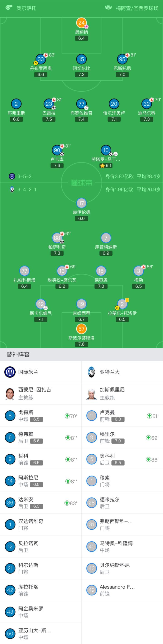Tap 巴雷拉 number 23 on pitch
The height and width of the screenshot is (644, 163).
tap(49, 104)
